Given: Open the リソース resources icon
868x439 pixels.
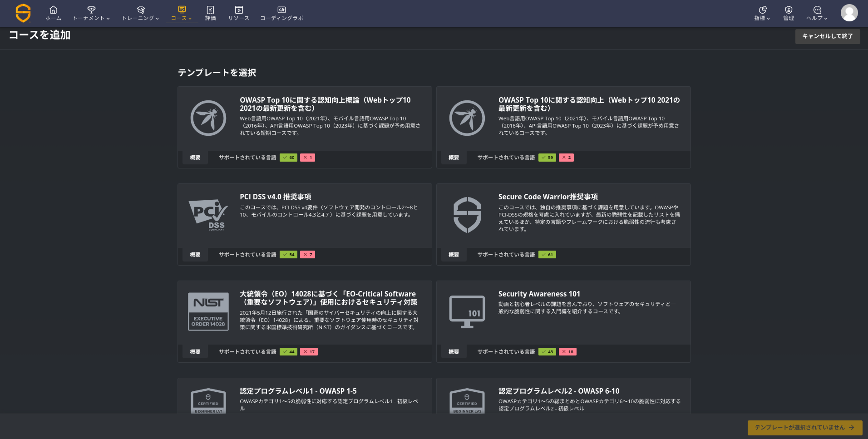Looking at the screenshot, I should 239,10.
